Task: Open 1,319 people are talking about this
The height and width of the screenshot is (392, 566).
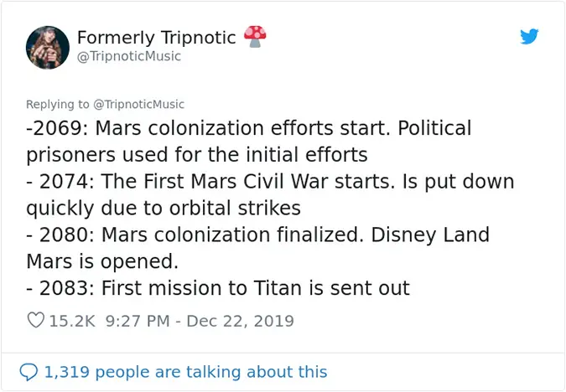Action: pyautogui.click(x=185, y=371)
